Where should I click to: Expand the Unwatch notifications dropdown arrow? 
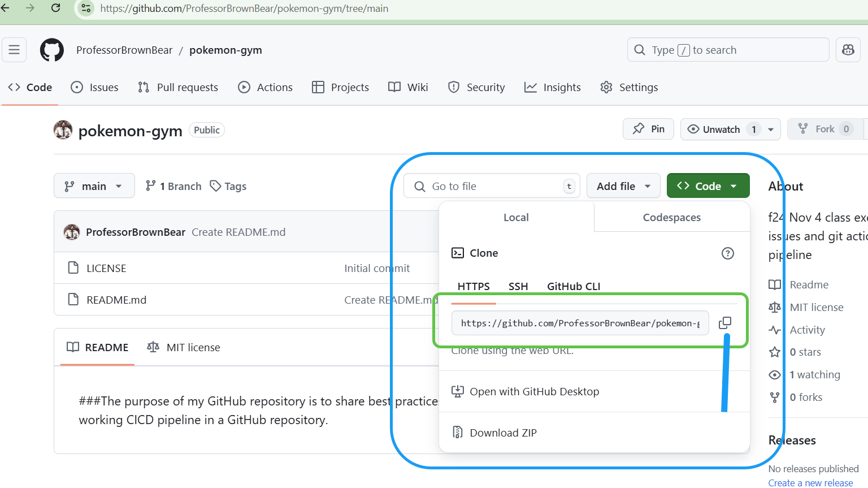[771, 129]
